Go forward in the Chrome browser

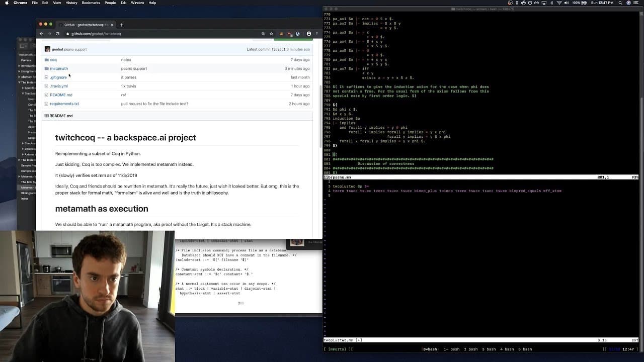tap(49, 34)
